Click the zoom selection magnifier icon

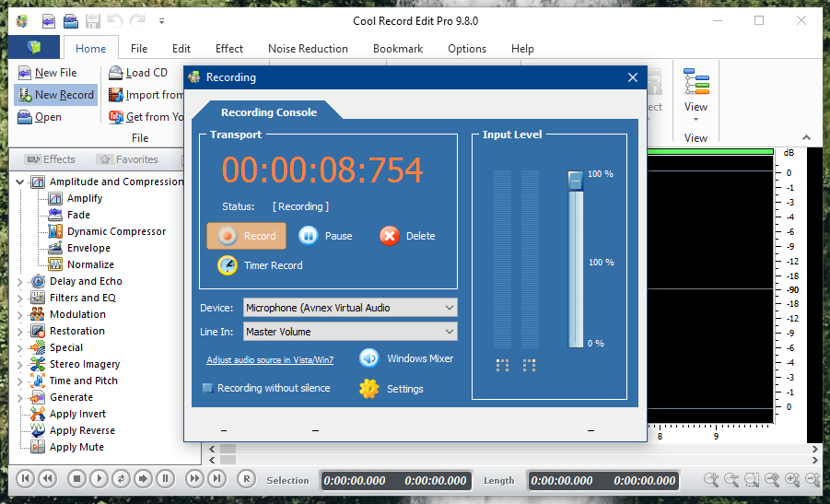click(x=752, y=480)
